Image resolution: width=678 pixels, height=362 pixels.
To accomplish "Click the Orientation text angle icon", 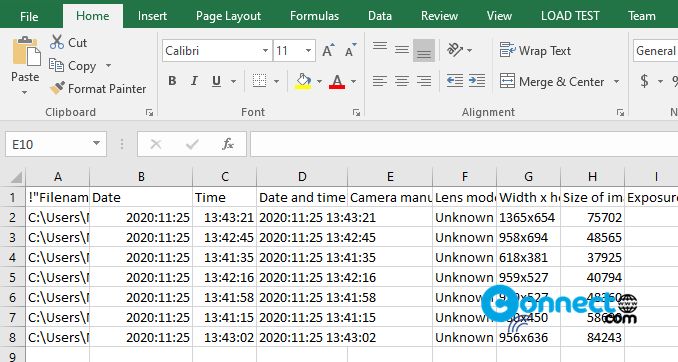I will pyautogui.click(x=454, y=50).
